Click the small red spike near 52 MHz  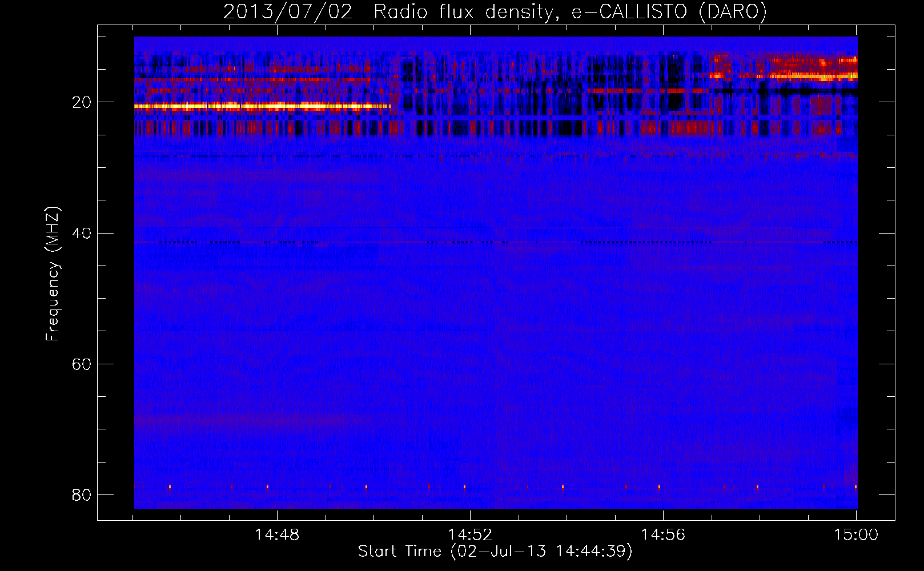pos(375,311)
